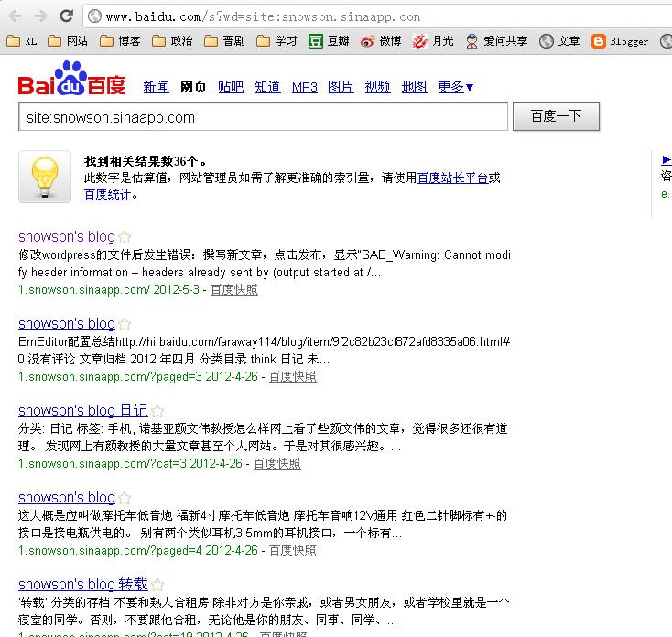
Task: Open snowson's blog result about EmEditor
Action: coord(67,323)
